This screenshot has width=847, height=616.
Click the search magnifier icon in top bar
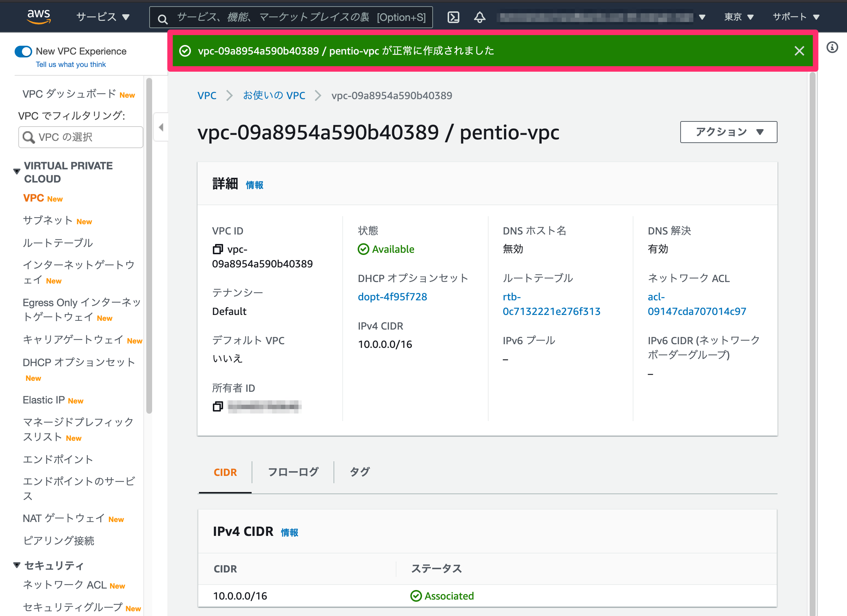[x=162, y=19]
